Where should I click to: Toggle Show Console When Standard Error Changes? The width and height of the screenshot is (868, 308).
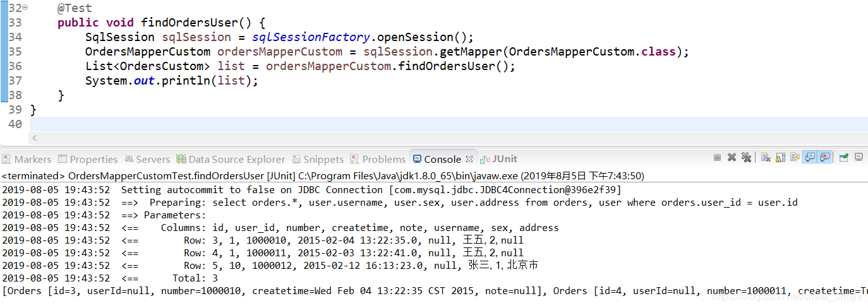824,157
